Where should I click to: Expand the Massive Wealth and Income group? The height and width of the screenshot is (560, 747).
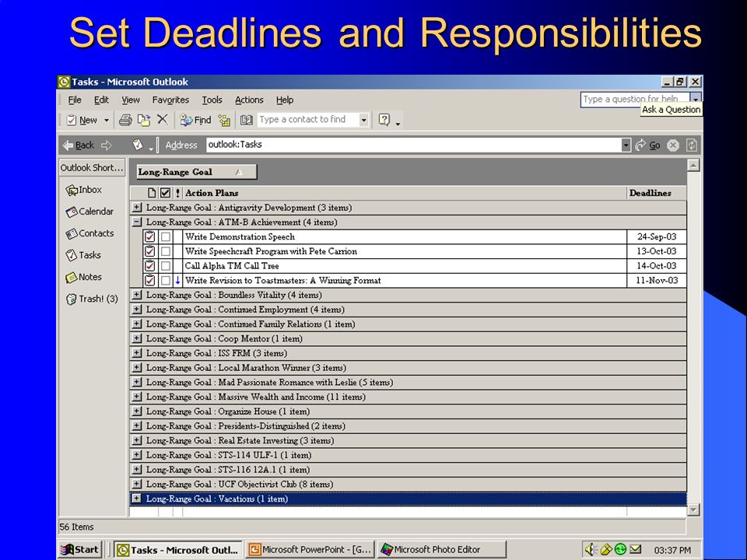click(x=137, y=397)
